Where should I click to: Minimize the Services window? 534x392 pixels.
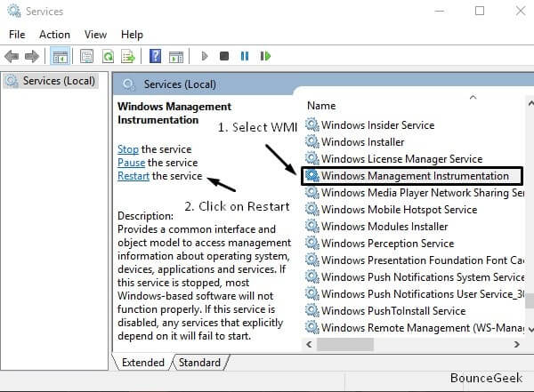[440, 11]
